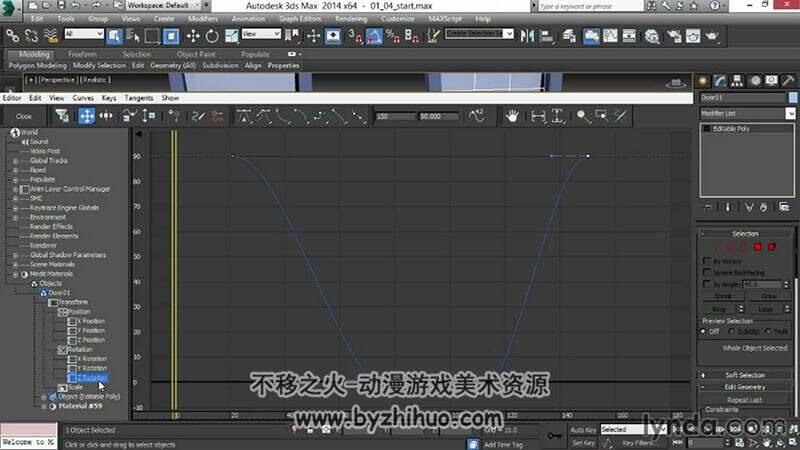Click Zoom Value Extents icon
This screenshot has width=800, height=450.
tap(558, 116)
